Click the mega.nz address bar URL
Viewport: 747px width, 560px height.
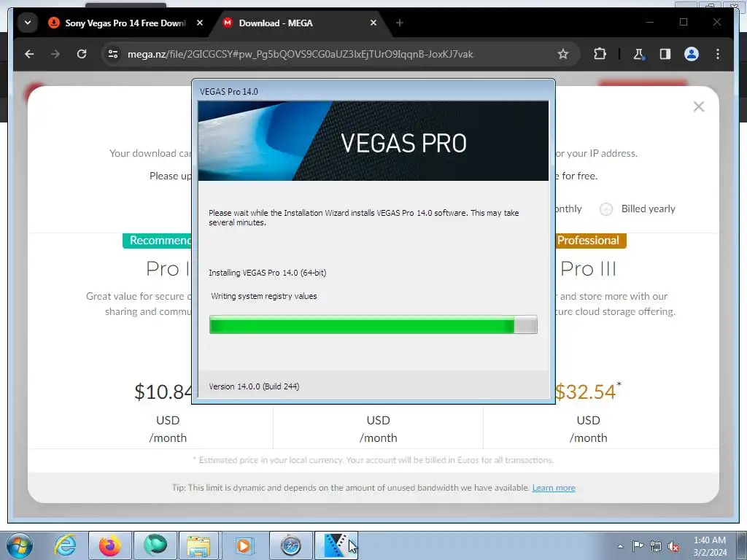[300, 54]
